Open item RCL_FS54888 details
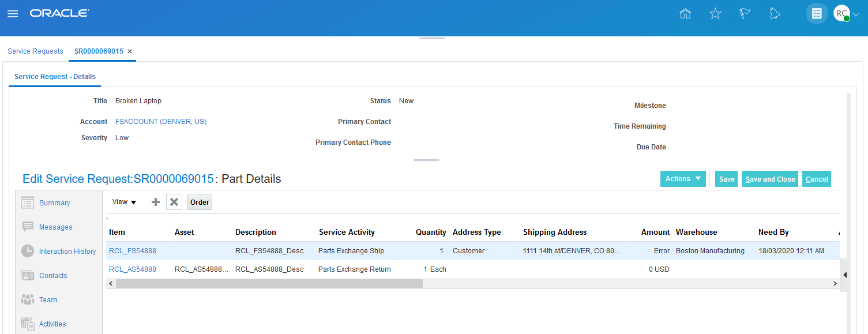 click(x=133, y=250)
